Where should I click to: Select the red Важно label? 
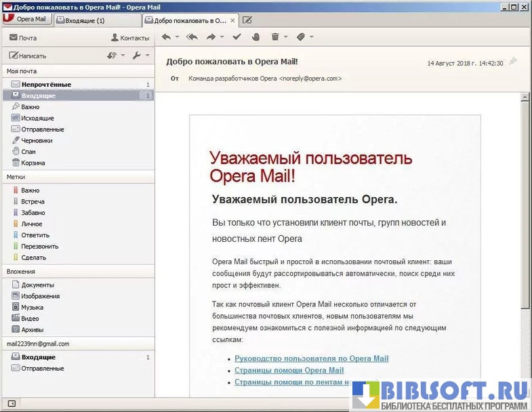(x=30, y=190)
